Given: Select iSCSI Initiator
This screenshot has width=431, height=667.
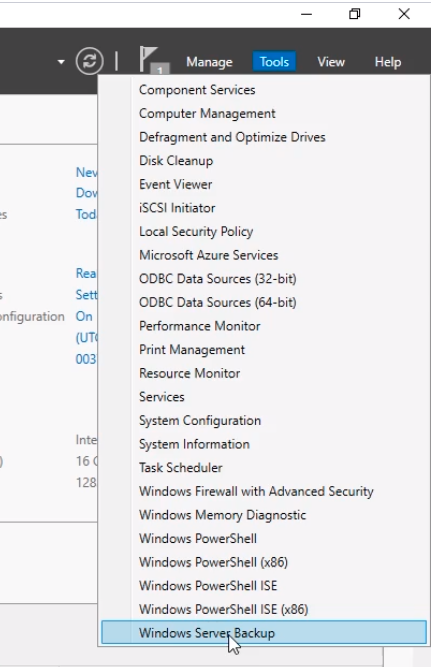Looking at the screenshot, I should pyautogui.click(x=264, y=208).
